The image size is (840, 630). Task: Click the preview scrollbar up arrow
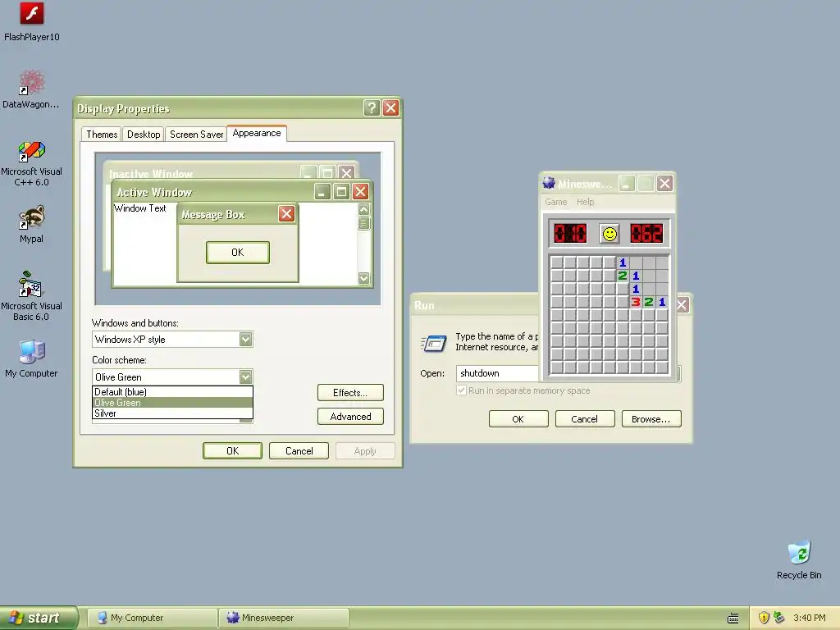363,209
